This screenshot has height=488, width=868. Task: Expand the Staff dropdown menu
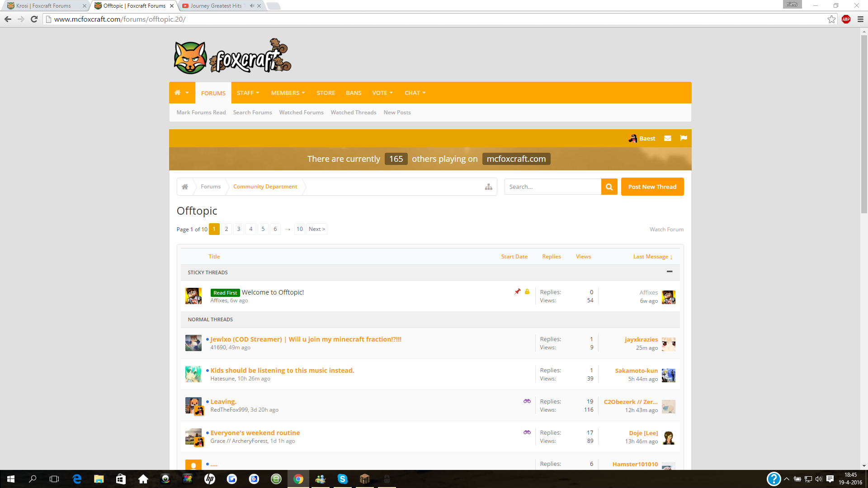point(248,93)
